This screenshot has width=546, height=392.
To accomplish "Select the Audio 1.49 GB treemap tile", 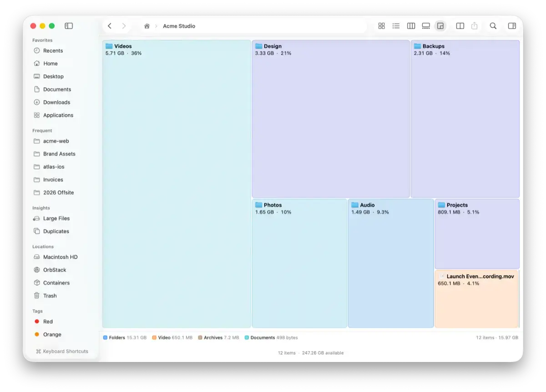I will coord(391,263).
